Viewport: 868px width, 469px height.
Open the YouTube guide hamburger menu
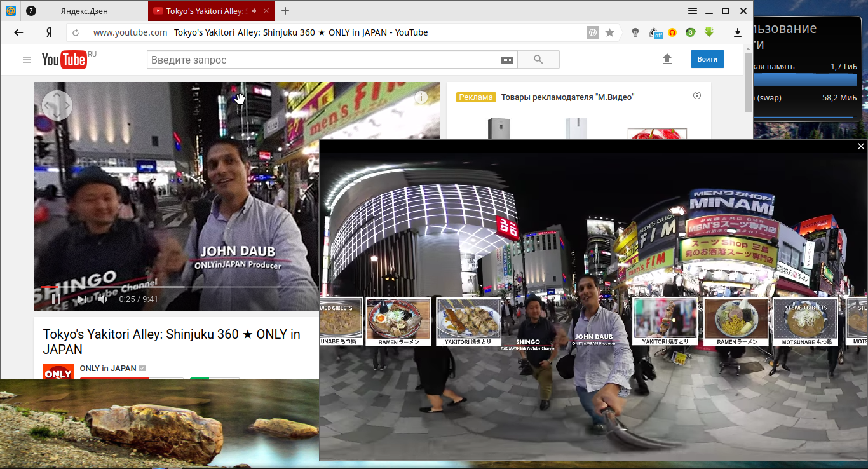[x=27, y=60]
